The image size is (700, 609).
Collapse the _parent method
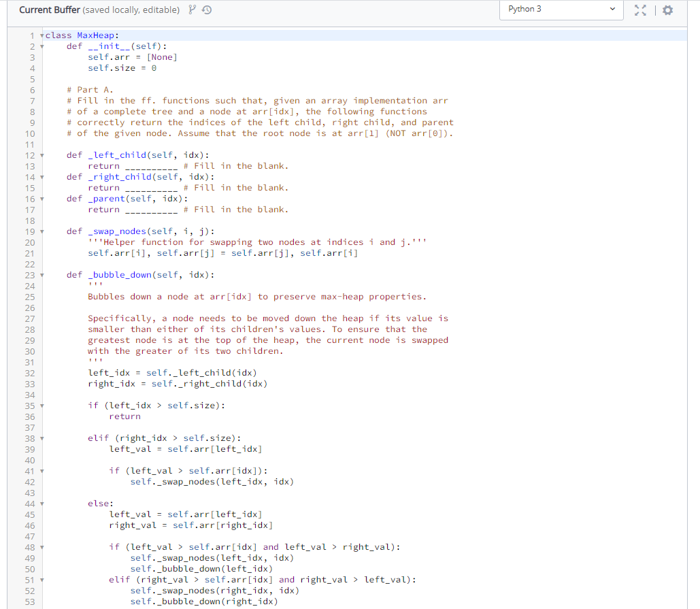tap(42, 198)
